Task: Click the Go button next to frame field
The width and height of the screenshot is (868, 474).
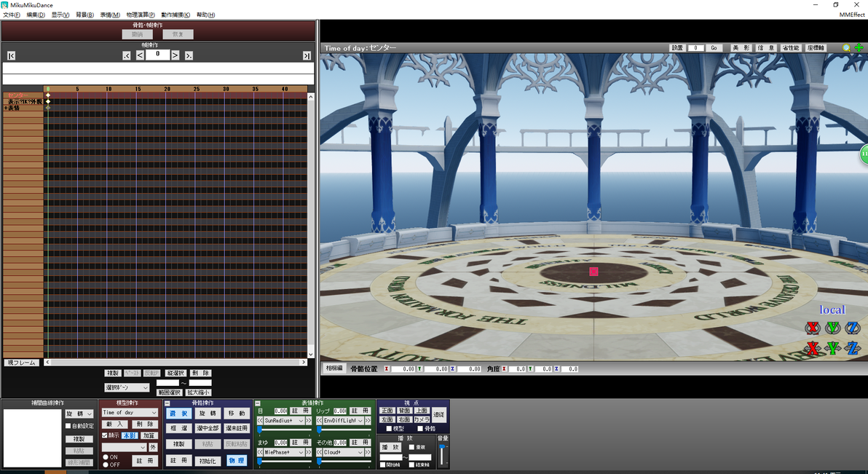Action: tap(714, 48)
